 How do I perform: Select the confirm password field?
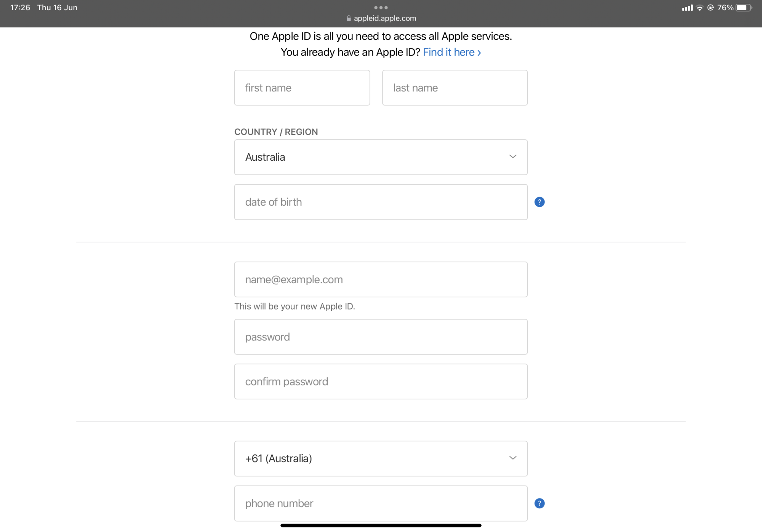381,381
